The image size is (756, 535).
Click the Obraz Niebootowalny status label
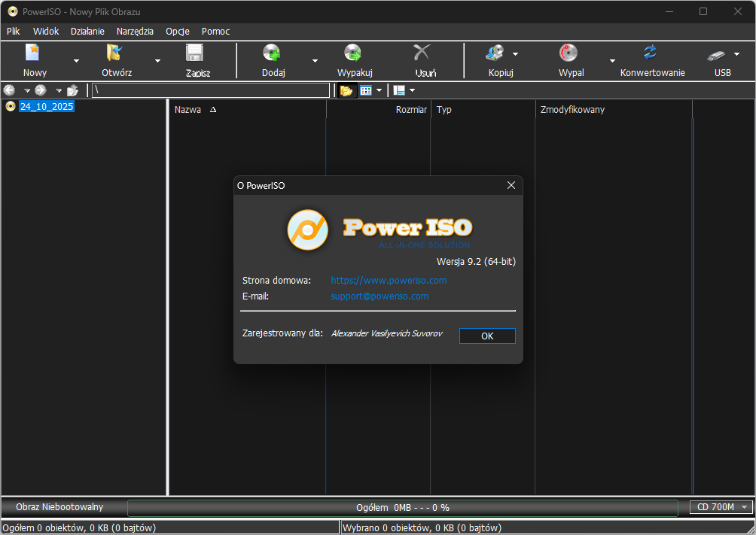coord(59,507)
